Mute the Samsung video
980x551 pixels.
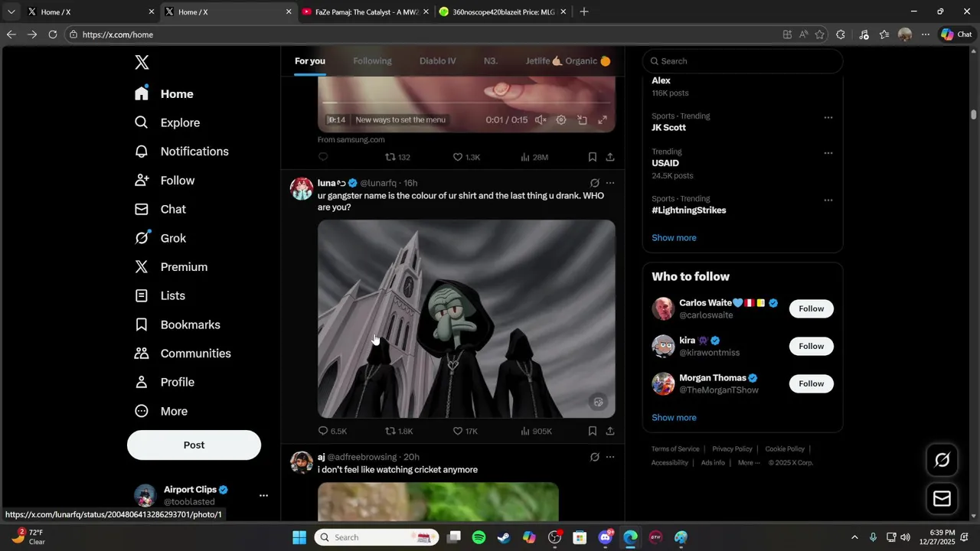tap(541, 120)
